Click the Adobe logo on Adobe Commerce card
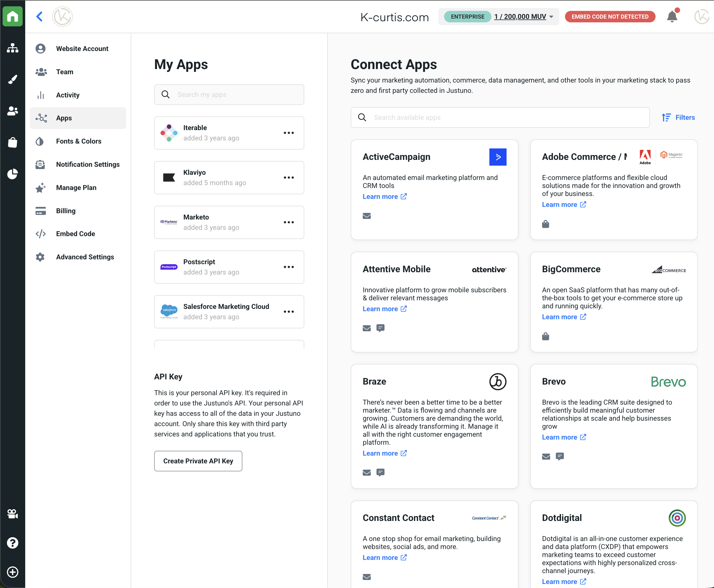 point(645,157)
